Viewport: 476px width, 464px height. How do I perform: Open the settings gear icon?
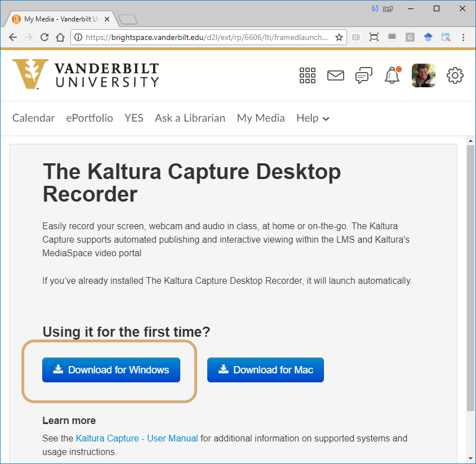(x=455, y=75)
